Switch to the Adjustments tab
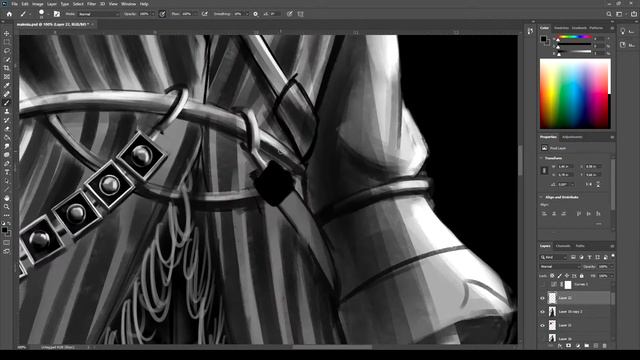This screenshot has height=360, width=640. point(572,137)
